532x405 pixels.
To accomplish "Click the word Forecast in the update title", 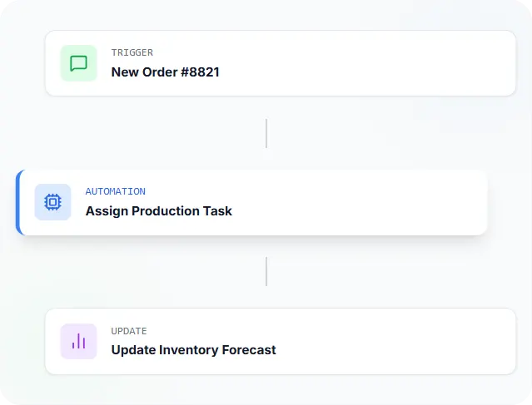I will pyautogui.click(x=248, y=350).
